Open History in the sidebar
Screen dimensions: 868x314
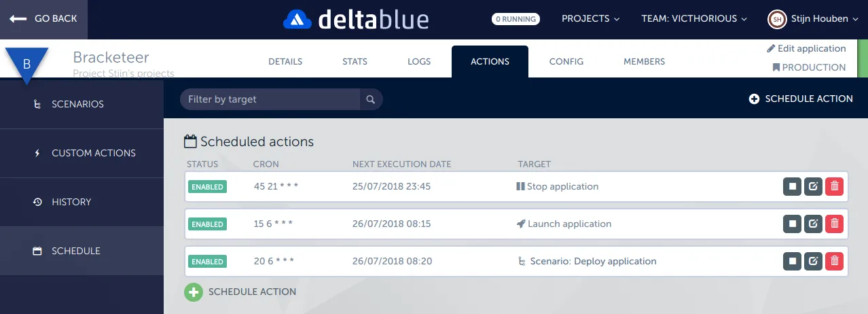[71, 202]
